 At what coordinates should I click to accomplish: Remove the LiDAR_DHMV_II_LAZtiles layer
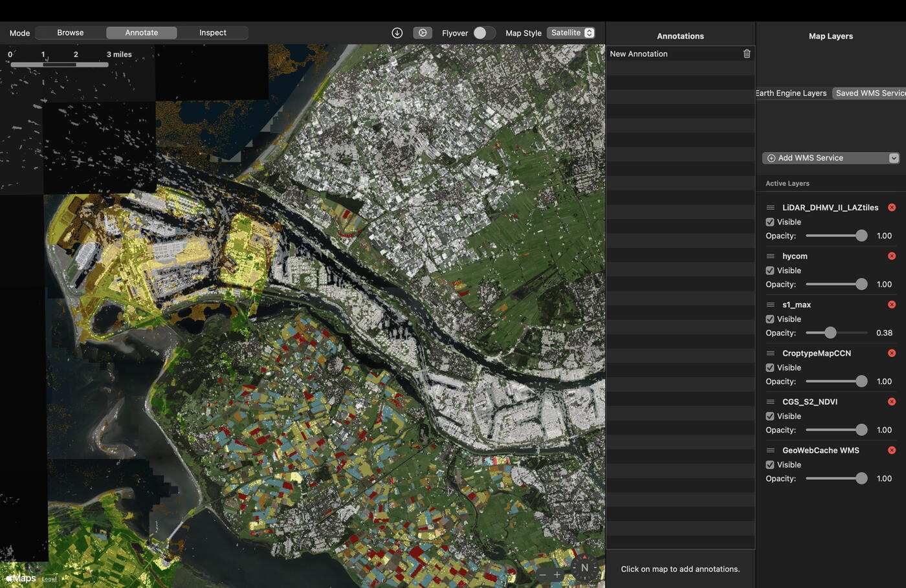(892, 208)
